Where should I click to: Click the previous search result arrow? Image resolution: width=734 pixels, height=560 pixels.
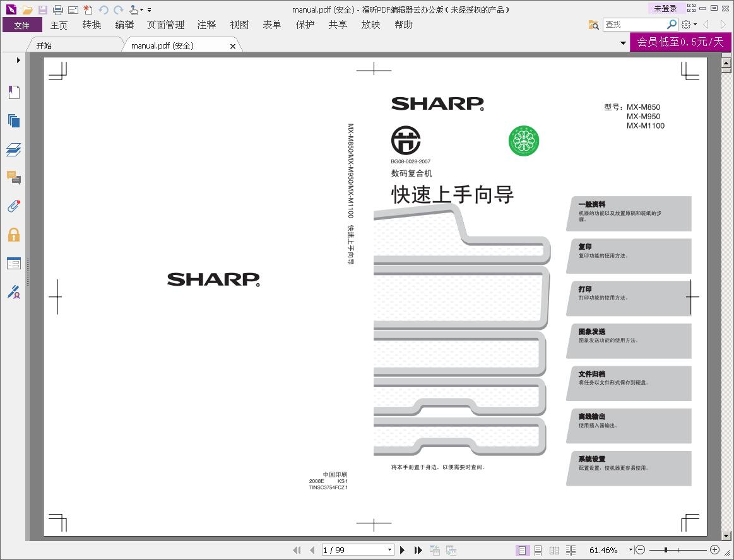(706, 25)
